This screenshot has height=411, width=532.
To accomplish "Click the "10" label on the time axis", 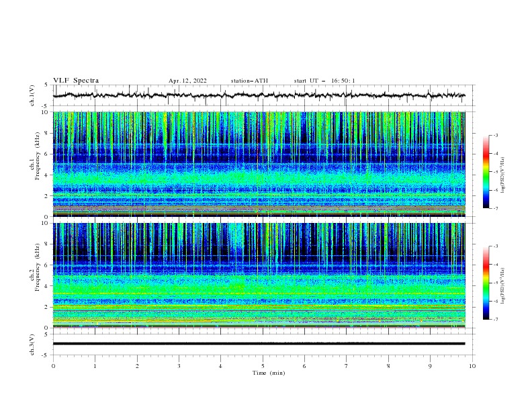I will pos(472,366).
